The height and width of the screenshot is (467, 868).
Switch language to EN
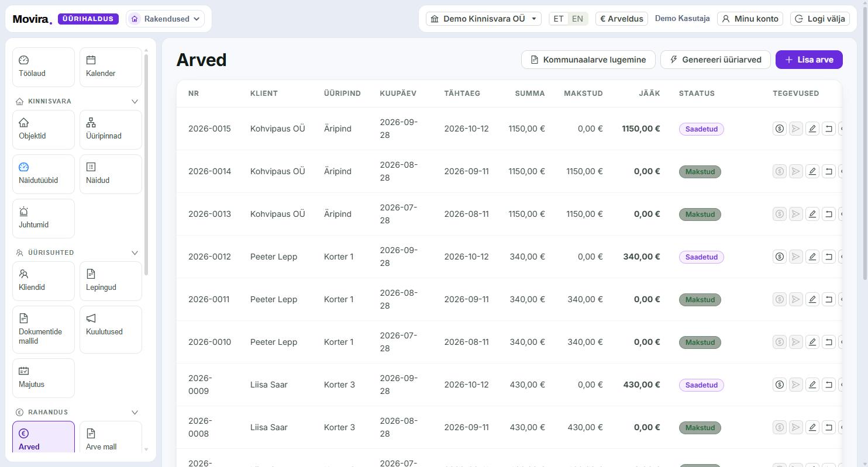(577, 19)
